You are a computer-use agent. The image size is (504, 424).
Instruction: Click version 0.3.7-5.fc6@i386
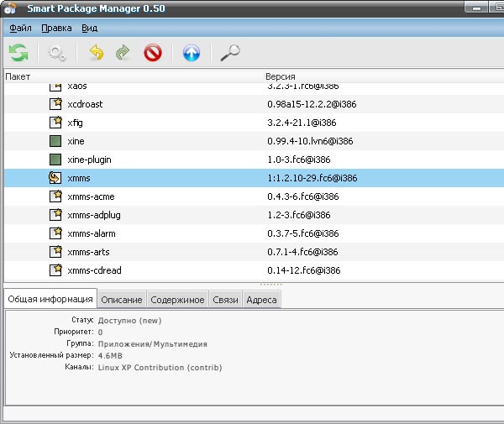(303, 233)
